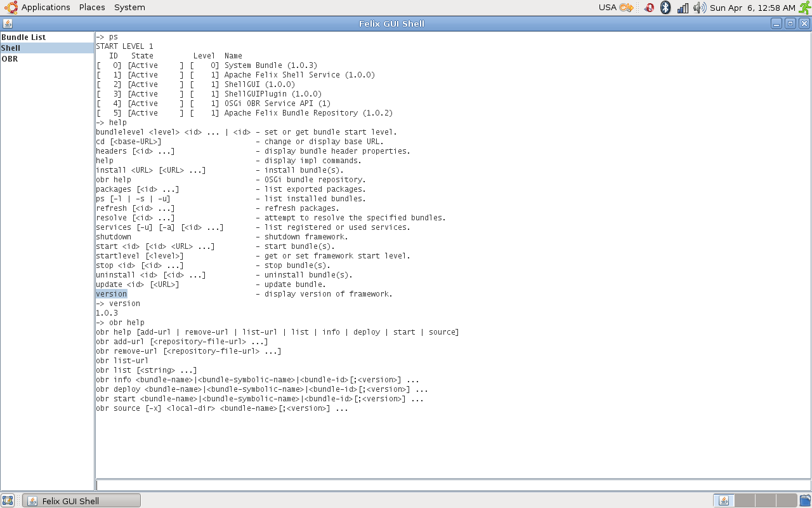Open the Bluetooth tray icon
This screenshot has width=812, height=508.
pos(665,8)
